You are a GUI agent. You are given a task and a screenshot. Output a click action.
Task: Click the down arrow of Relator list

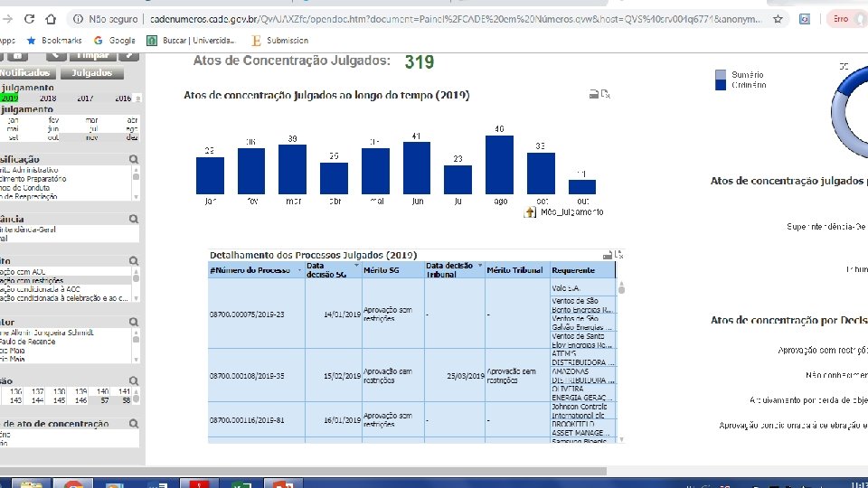[136, 360]
